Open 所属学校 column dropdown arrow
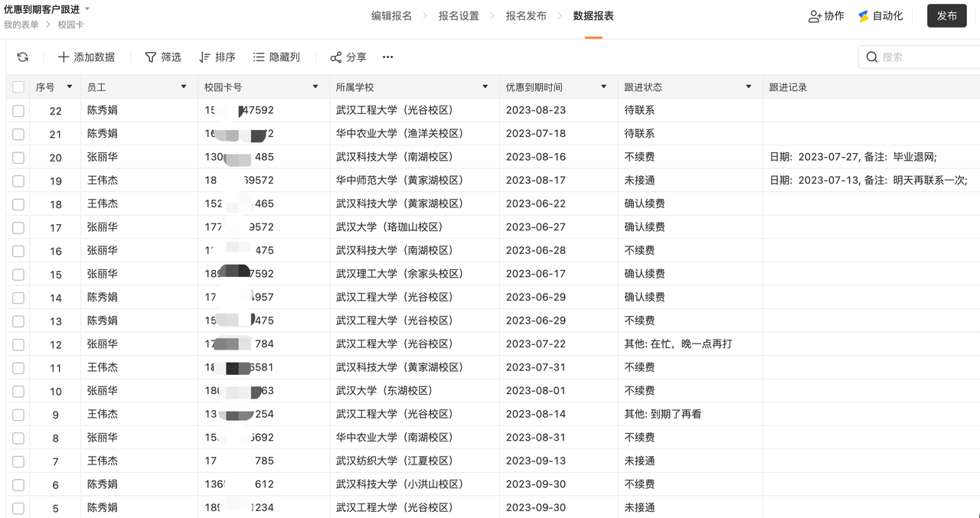This screenshot has width=980, height=518. (x=485, y=87)
